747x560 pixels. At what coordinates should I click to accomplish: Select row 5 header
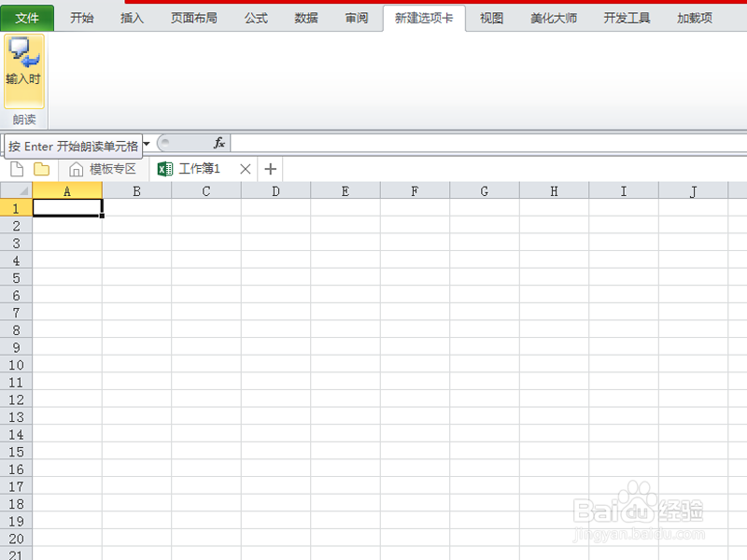[16, 277]
